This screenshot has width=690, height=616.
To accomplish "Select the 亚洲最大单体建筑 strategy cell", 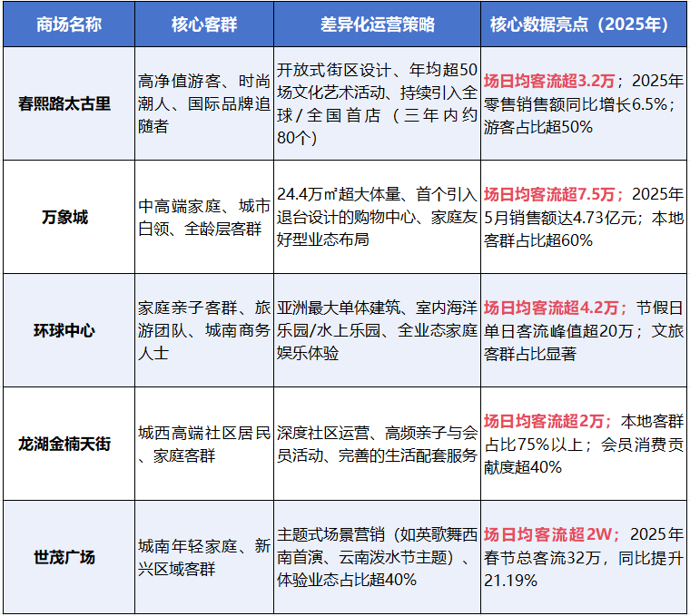I will click(377, 330).
